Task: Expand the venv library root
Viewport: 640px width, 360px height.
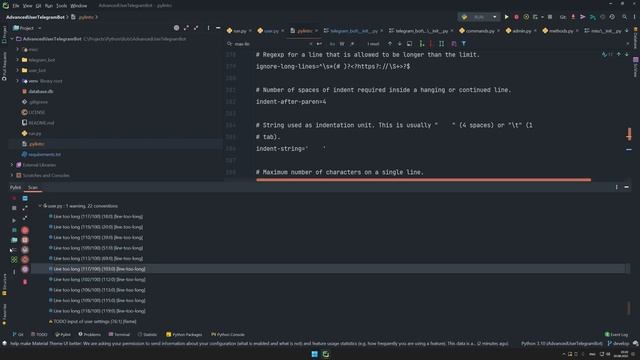Action: (x=18, y=81)
